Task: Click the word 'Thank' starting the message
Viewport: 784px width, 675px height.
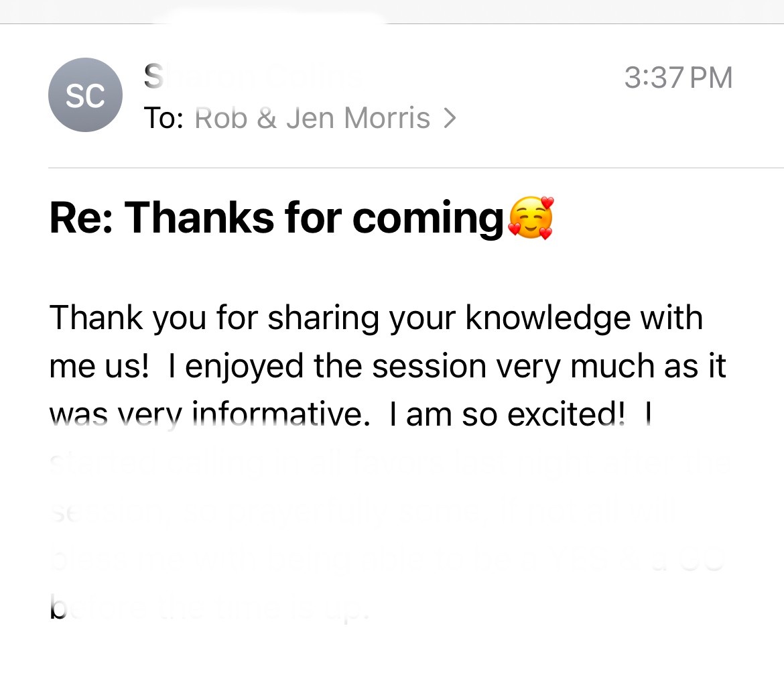Action: [x=96, y=318]
